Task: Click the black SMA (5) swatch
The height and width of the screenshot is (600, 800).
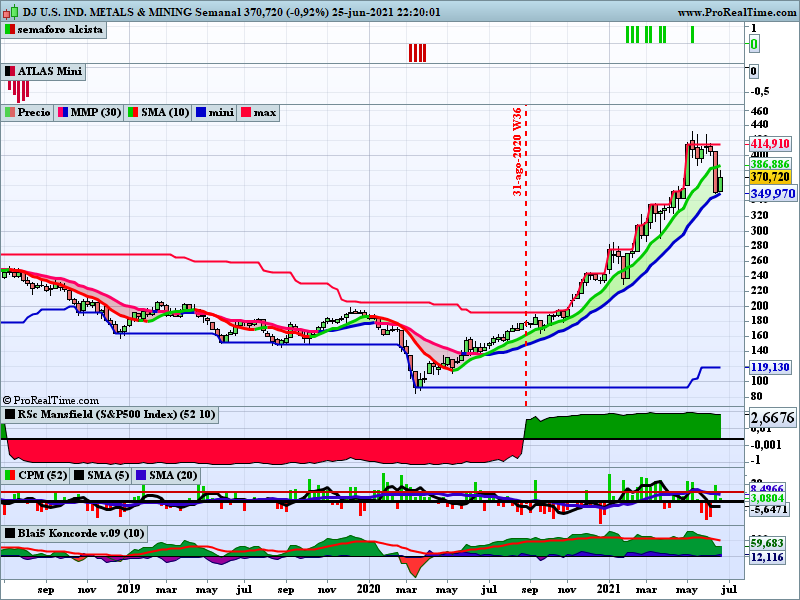Action: [x=79, y=476]
